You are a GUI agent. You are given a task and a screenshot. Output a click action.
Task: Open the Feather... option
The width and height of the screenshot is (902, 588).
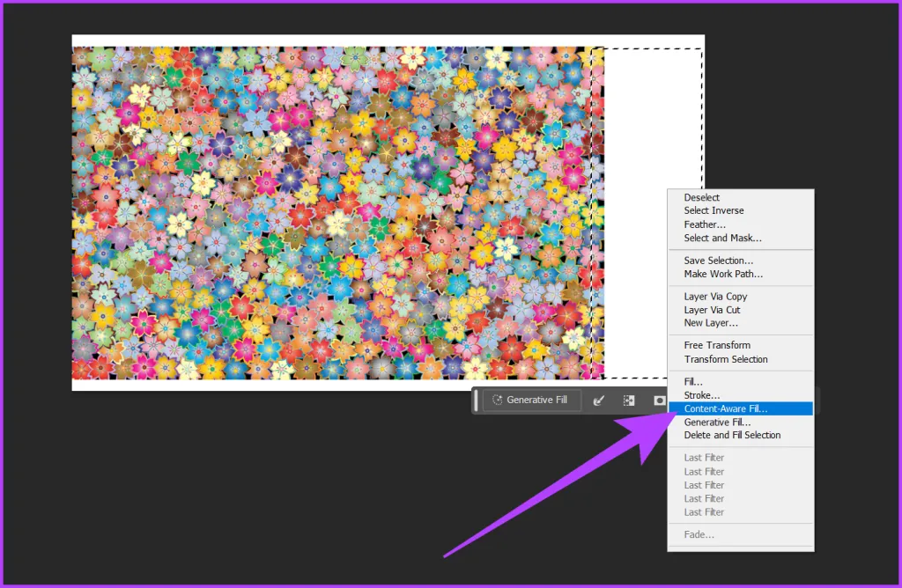[x=704, y=224]
